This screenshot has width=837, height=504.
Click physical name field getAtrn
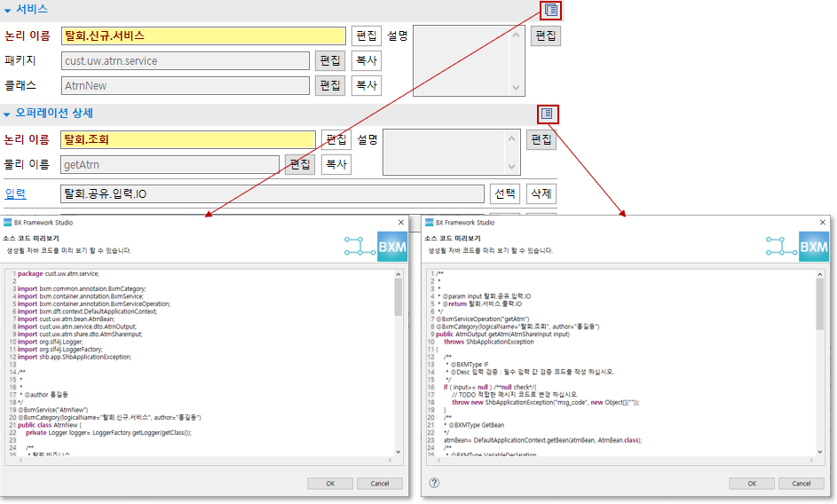pos(170,165)
